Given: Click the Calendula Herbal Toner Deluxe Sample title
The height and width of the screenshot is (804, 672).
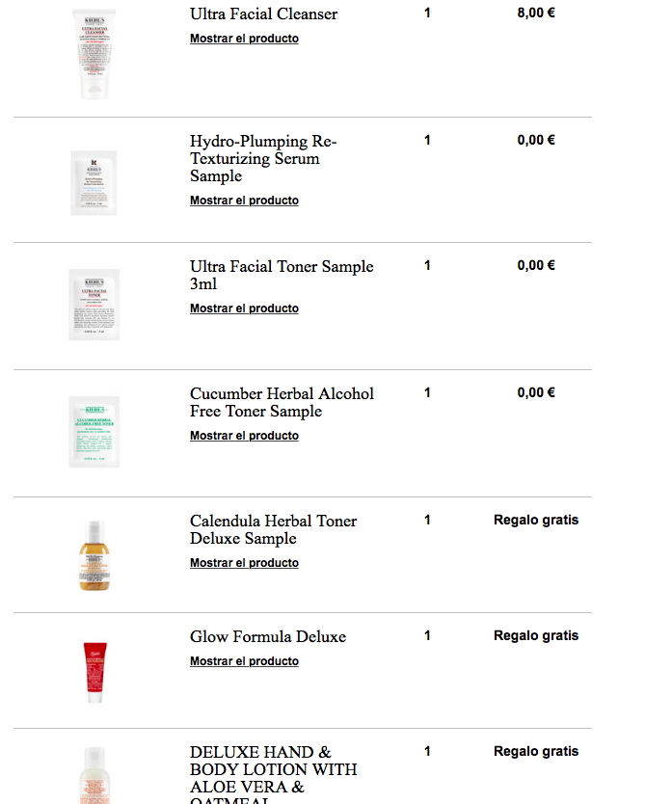Looking at the screenshot, I should (273, 529).
